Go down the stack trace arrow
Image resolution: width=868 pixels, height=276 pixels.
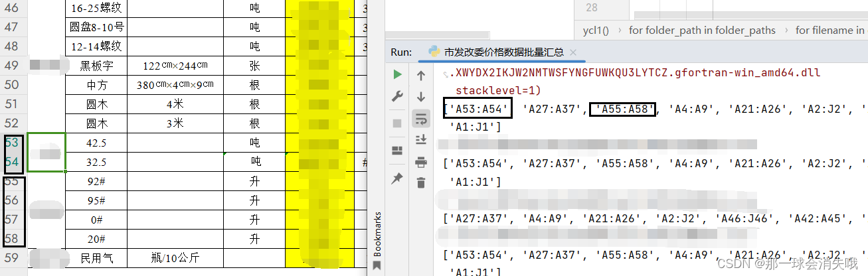click(421, 97)
